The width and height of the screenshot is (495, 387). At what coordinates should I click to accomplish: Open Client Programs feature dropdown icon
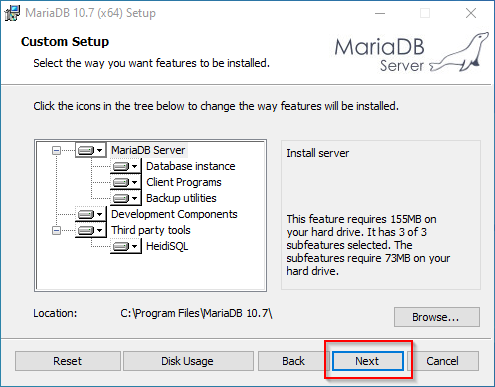[x=126, y=182]
